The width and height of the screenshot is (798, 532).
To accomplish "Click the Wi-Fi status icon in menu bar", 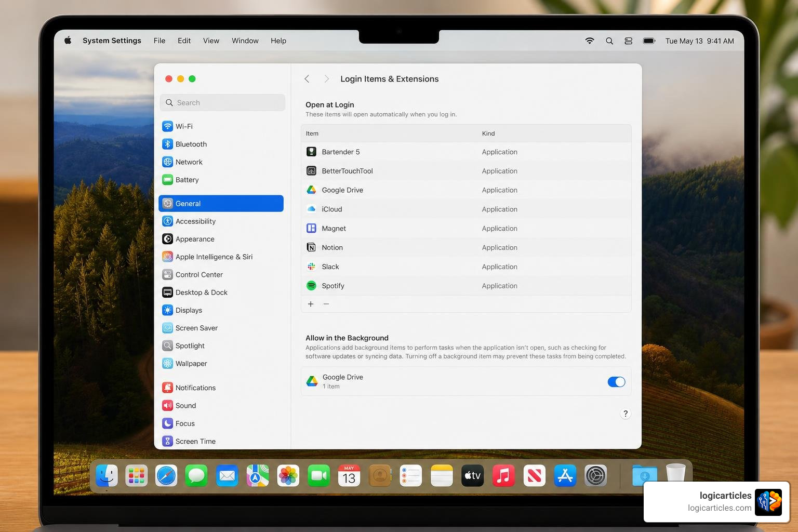I will click(590, 41).
